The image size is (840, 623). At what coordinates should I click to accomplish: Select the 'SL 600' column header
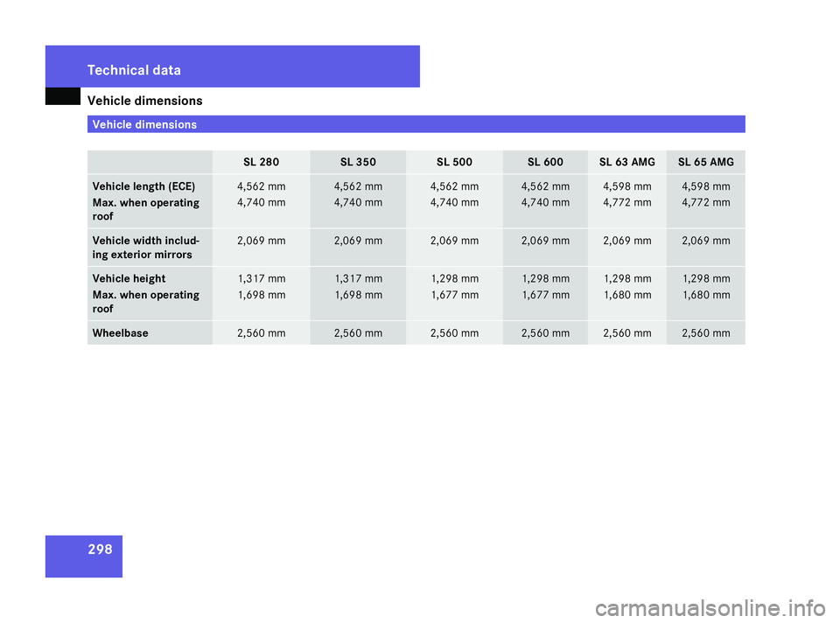(545, 162)
